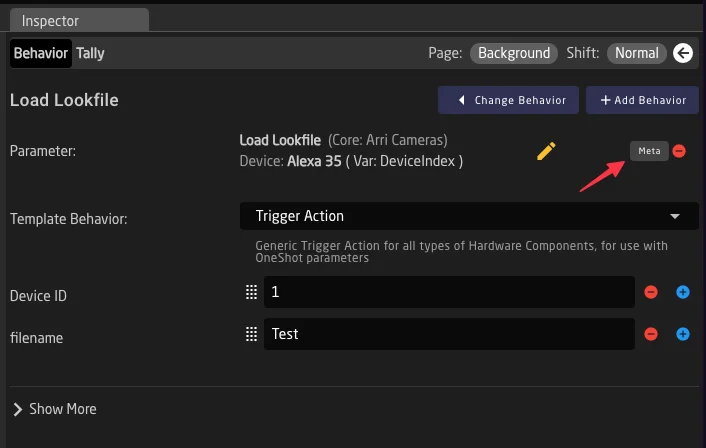
Task: Click the grid handle icon beside filename
Action: [x=251, y=334]
